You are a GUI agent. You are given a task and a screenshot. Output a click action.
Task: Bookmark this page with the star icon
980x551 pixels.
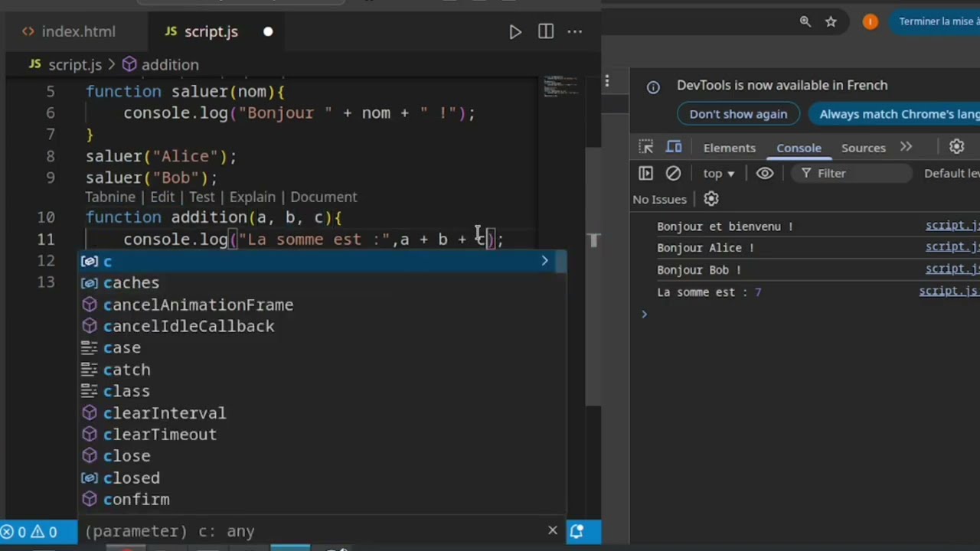[831, 21]
